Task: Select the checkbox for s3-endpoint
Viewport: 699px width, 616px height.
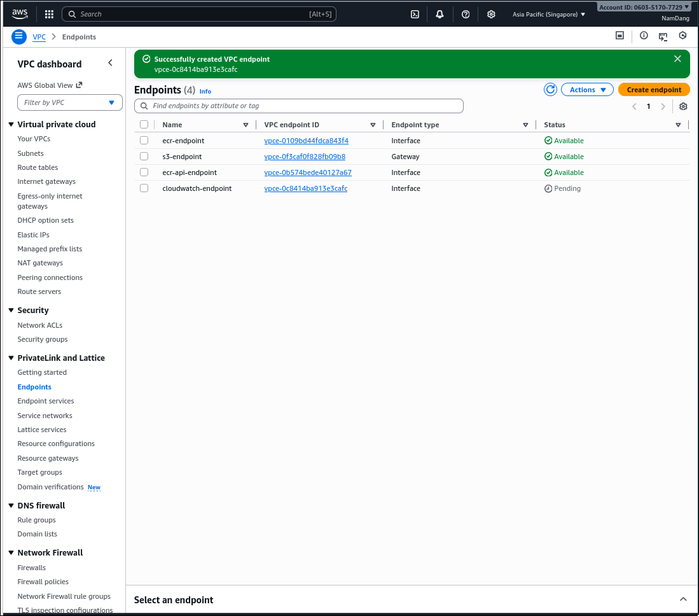Action: 144,156
